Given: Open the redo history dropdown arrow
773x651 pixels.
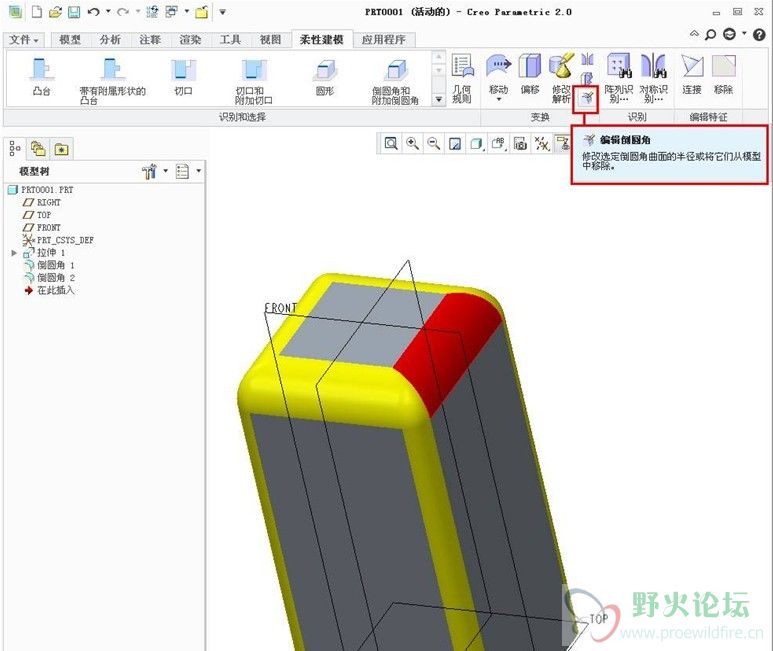Looking at the screenshot, I should pos(138,11).
